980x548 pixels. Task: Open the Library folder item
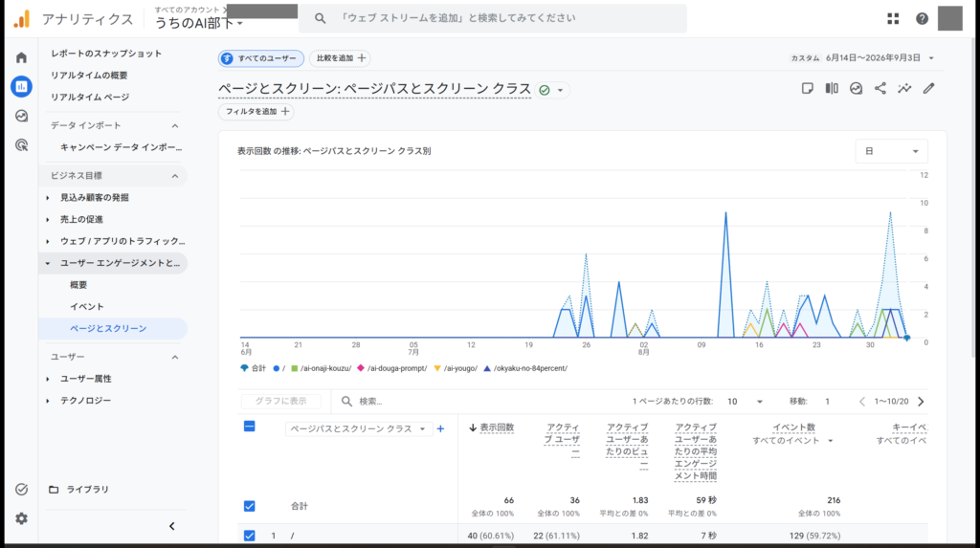click(78, 490)
